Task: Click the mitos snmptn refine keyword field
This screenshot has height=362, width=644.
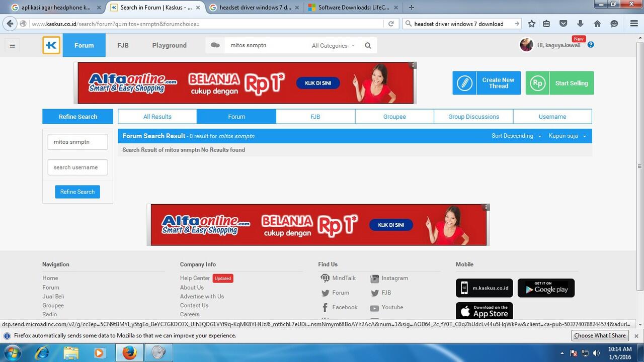Action: 77,142
